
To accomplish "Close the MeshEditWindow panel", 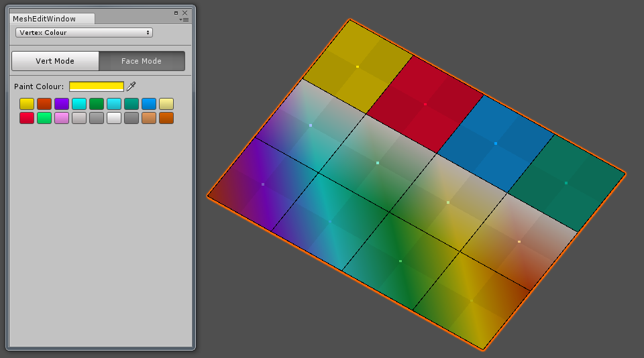I will [x=185, y=13].
